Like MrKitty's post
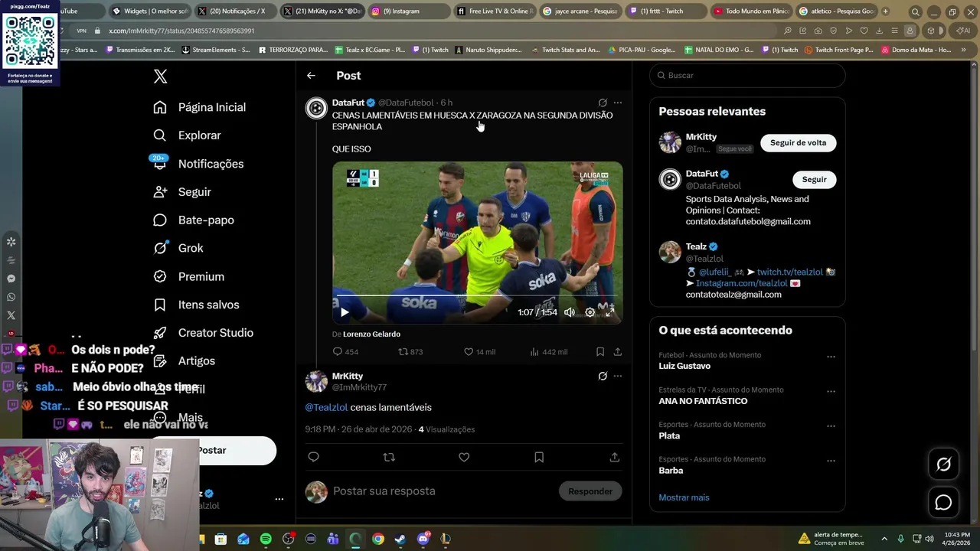Screen dimensions: 980x551 (x=464, y=457)
